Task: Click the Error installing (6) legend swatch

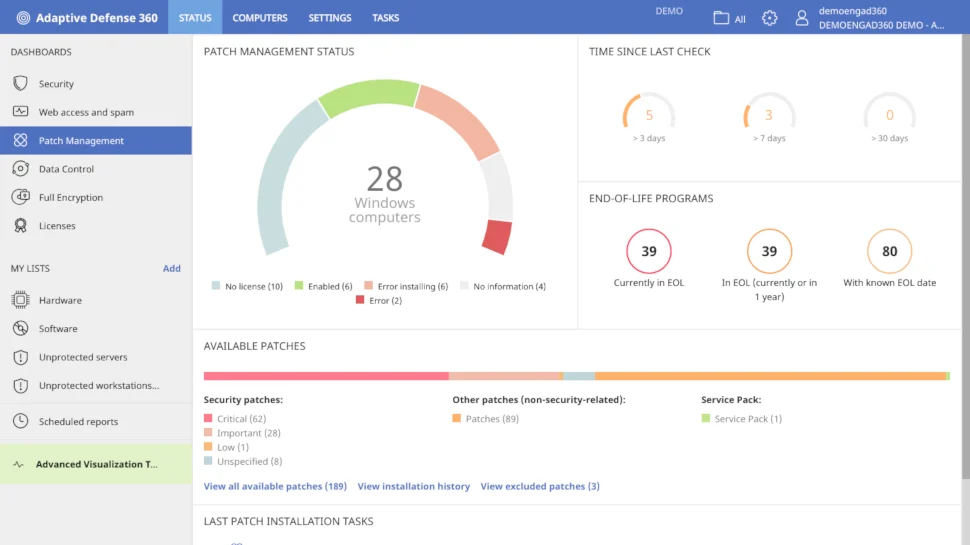Action: [369, 286]
